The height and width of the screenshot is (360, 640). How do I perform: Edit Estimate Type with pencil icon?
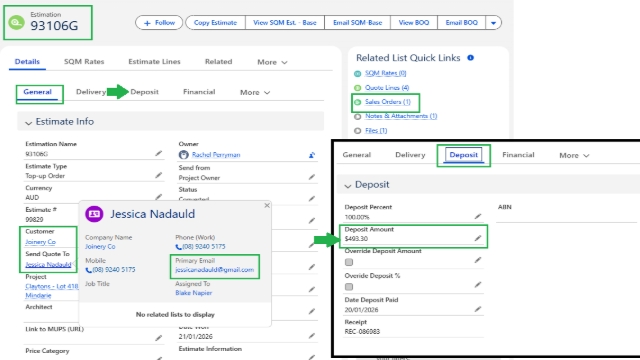click(x=158, y=175)
